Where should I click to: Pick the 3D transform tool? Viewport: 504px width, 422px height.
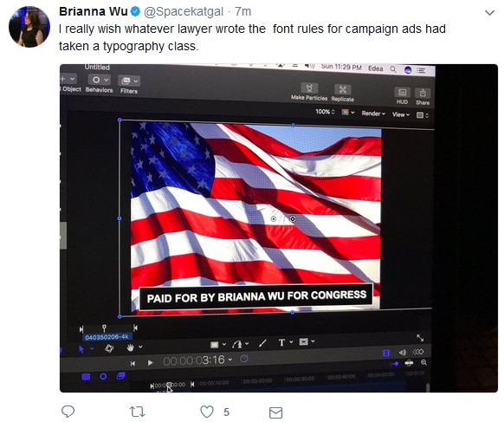109,348
